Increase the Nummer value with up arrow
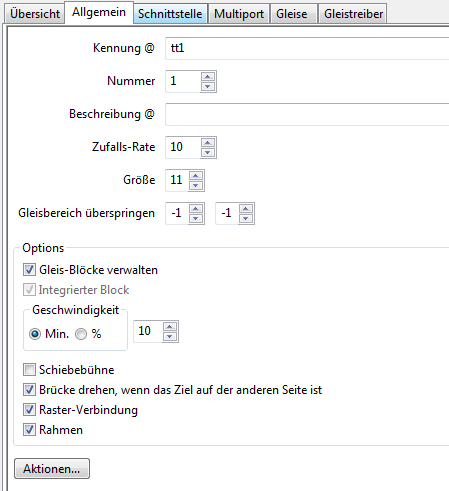 (208, 77)
